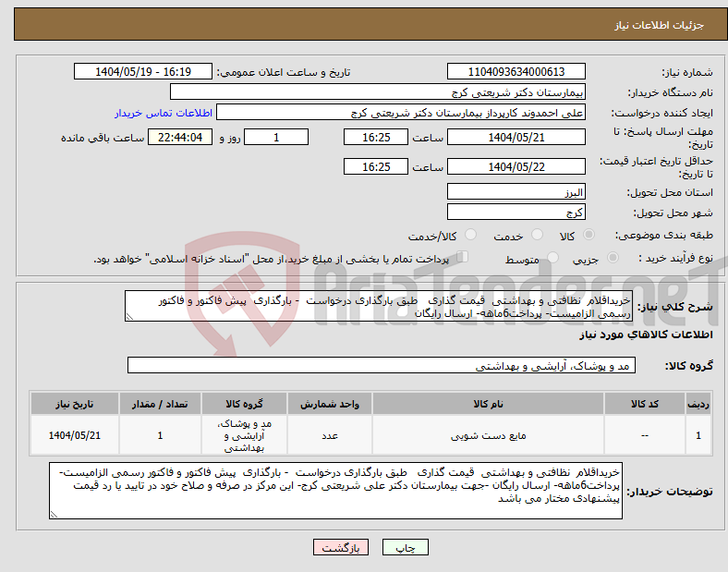Click the اطلاعات کالاهای مورد نیاز heading
Image resolution: width=728 pixels, height=572 pixels.
point(646,335)
